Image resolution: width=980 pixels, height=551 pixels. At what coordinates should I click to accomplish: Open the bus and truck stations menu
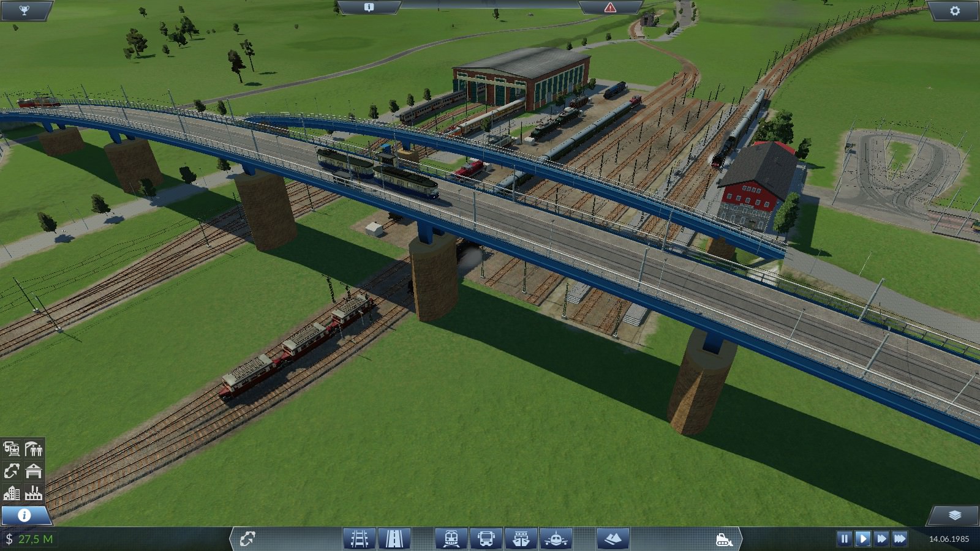486,539
